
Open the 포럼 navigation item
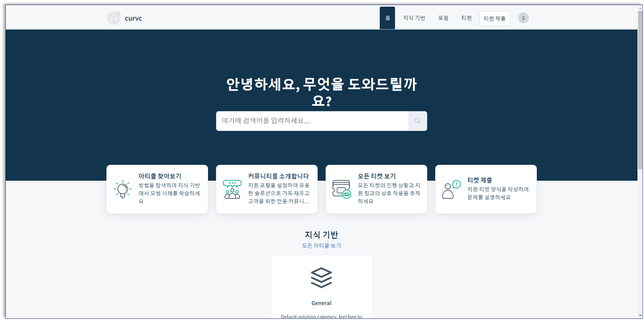coord(443,18)
